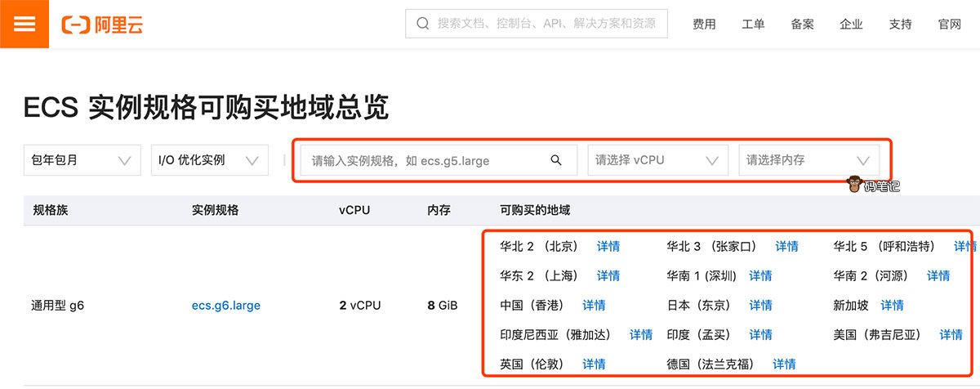Open the ecs.g6.large instance link

tap(226, 306)
